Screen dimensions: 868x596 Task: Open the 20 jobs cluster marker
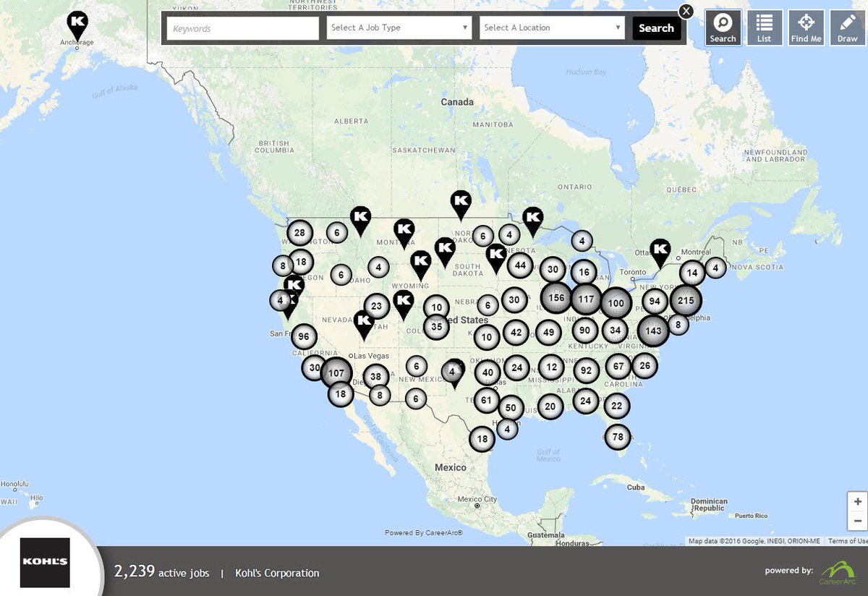coord(550,406)
